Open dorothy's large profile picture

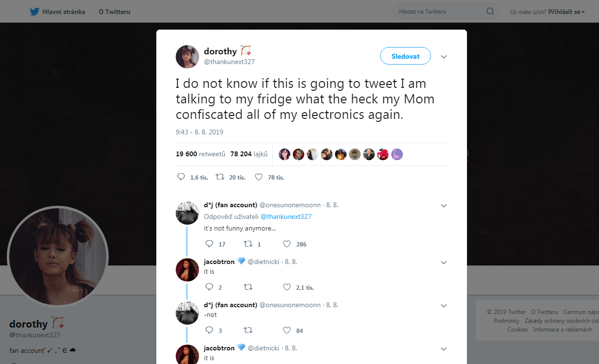coord(58,257)
